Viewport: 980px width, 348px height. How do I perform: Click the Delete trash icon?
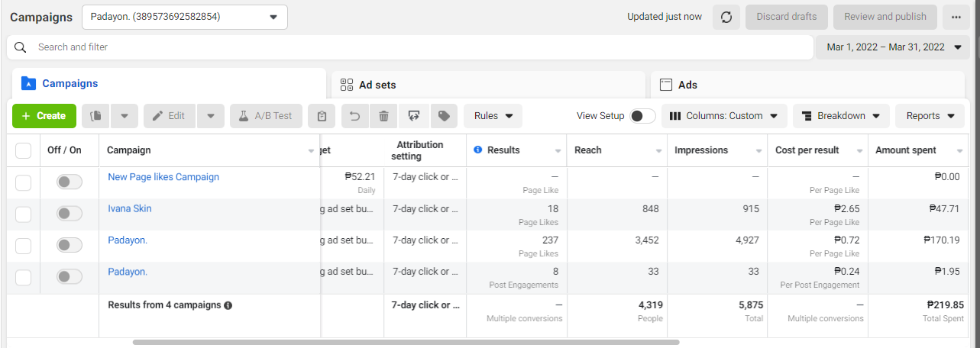384,116
